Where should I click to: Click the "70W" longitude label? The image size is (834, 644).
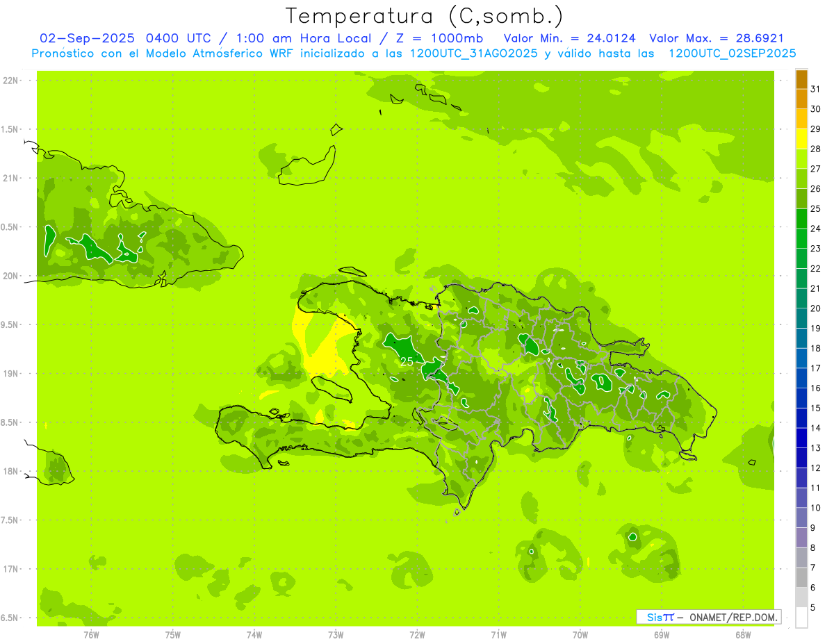(x=580, y=634)
